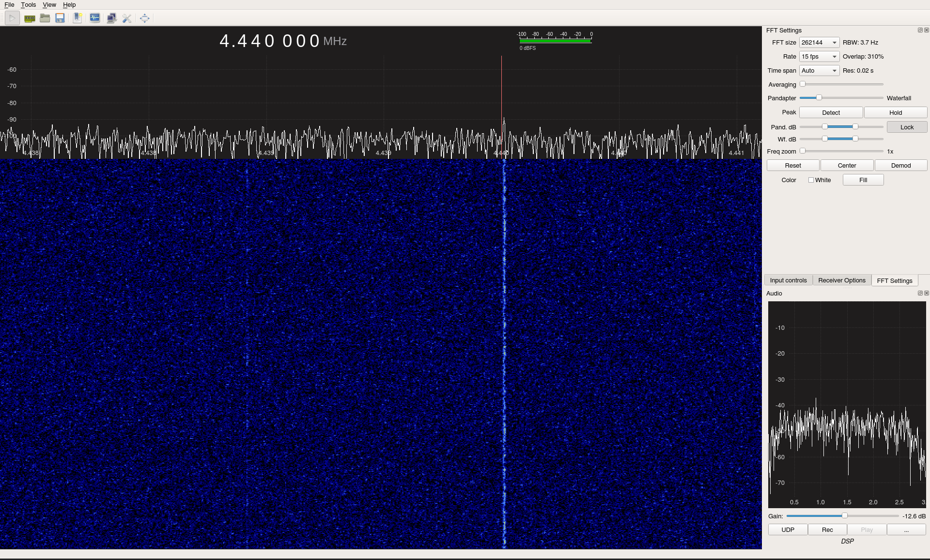
Task: Toggle the Lock button for dB sliders
Action: [x=907, y=127]
